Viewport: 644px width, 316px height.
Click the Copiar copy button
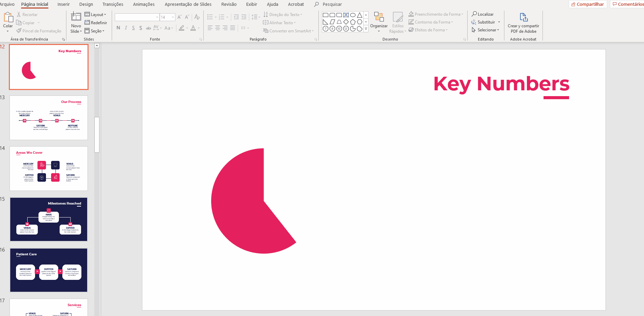point(26,23)
